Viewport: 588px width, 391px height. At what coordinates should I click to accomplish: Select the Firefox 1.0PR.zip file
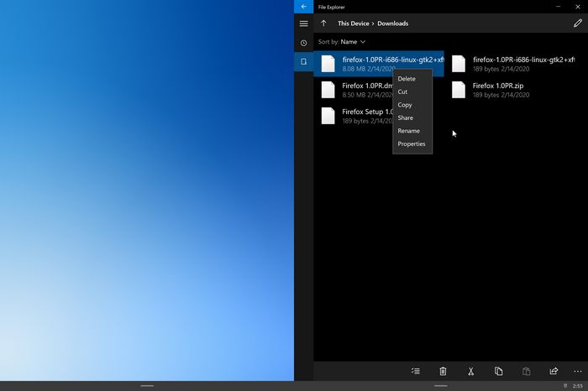coord(509,90)
